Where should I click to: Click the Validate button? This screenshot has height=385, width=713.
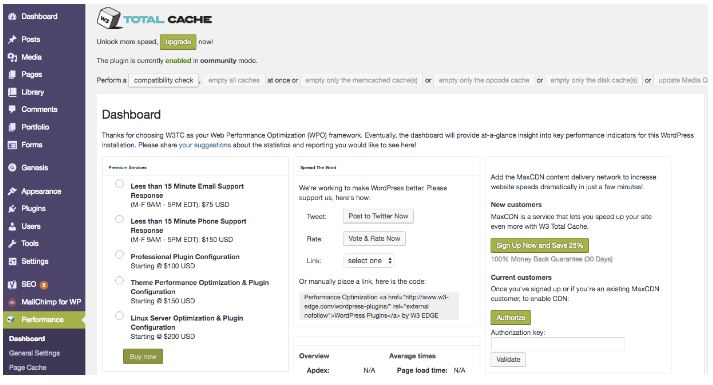(508, 360)
